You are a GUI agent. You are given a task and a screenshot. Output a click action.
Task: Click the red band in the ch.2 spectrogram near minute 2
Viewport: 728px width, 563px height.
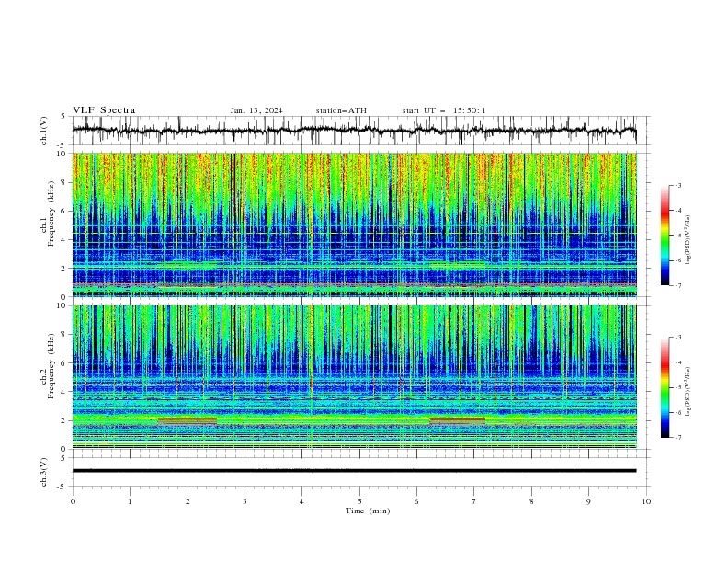coord(188,419)
